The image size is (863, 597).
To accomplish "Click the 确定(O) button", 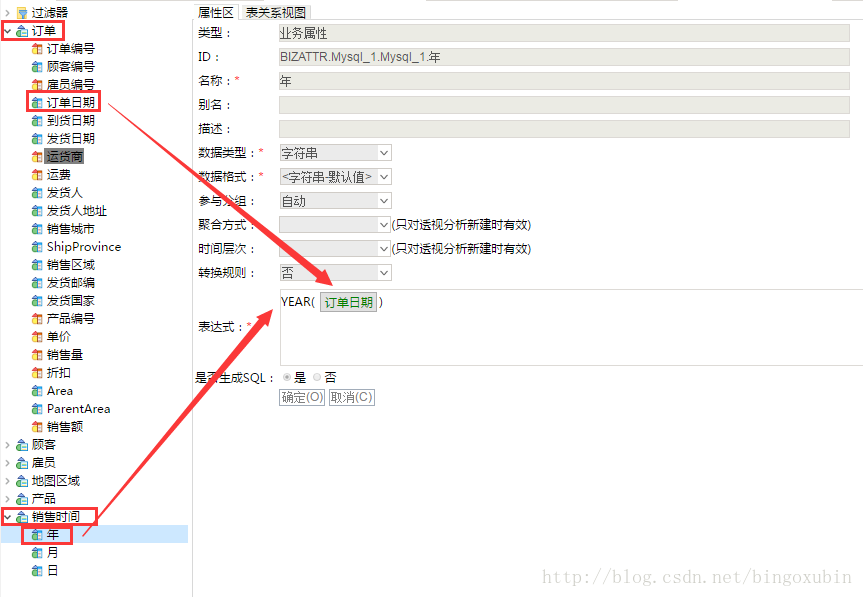I will tap(302, 397).
